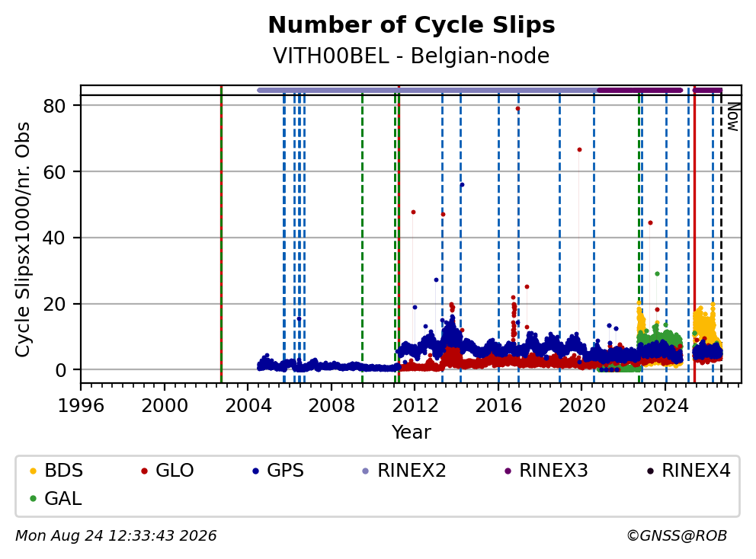Click the 'Year' x-axis label

412,433
